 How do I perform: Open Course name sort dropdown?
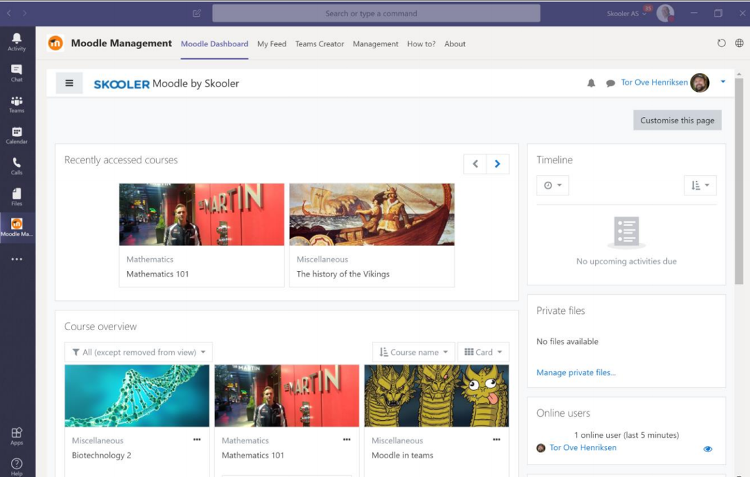pyautogui.click(x=414, y=352)
